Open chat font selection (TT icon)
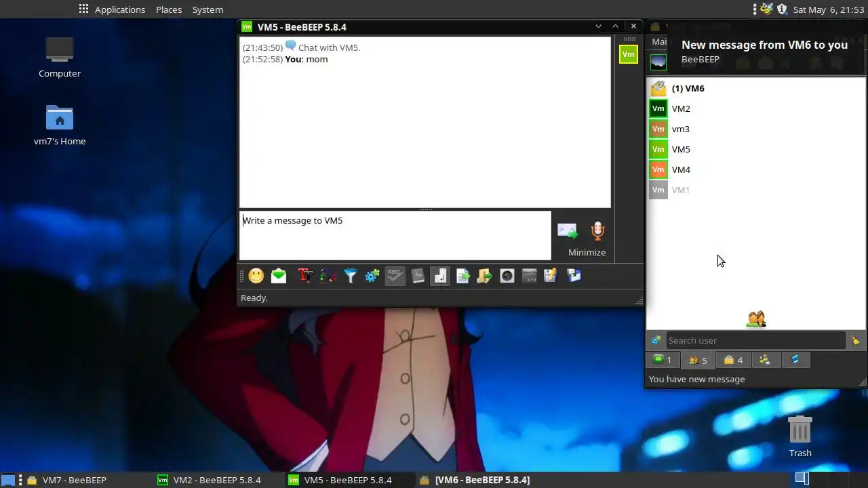The width and height of the screenshot is (868, 488). pyautogui.click(x=305, y=276)
